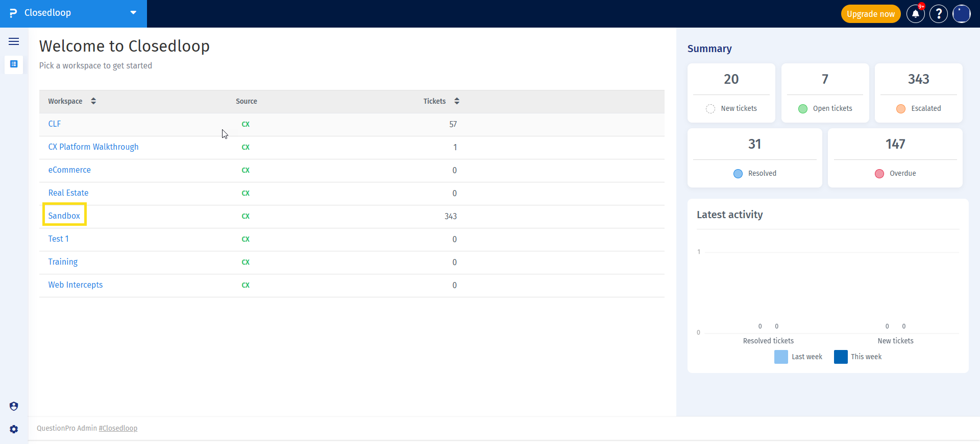Click the New tickets summary card

[x=731, y=93]
